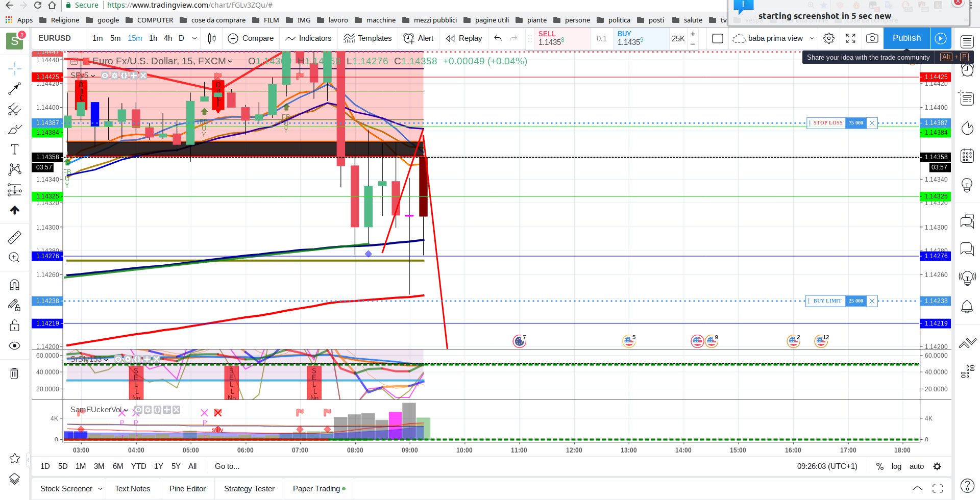Click the blue Publish button
Image resolution: width=980 pixels, height=500 pixels.
point(906,38)
